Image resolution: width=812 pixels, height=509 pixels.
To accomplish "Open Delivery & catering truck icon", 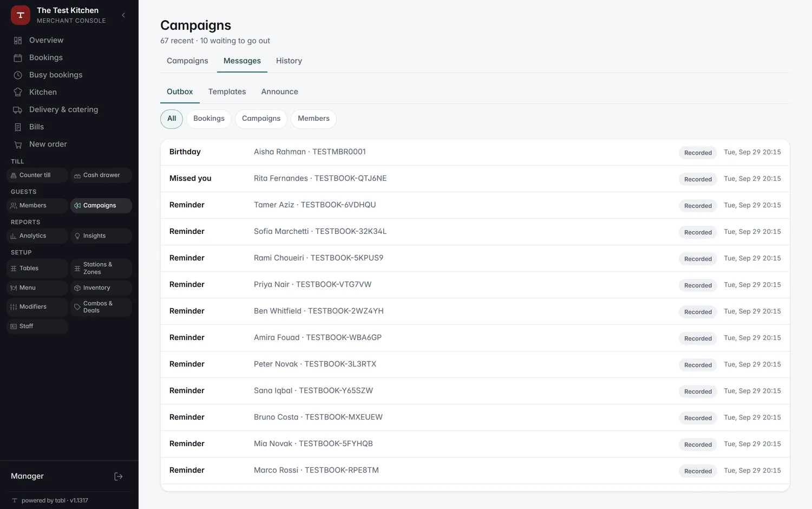I will (18, 110).
